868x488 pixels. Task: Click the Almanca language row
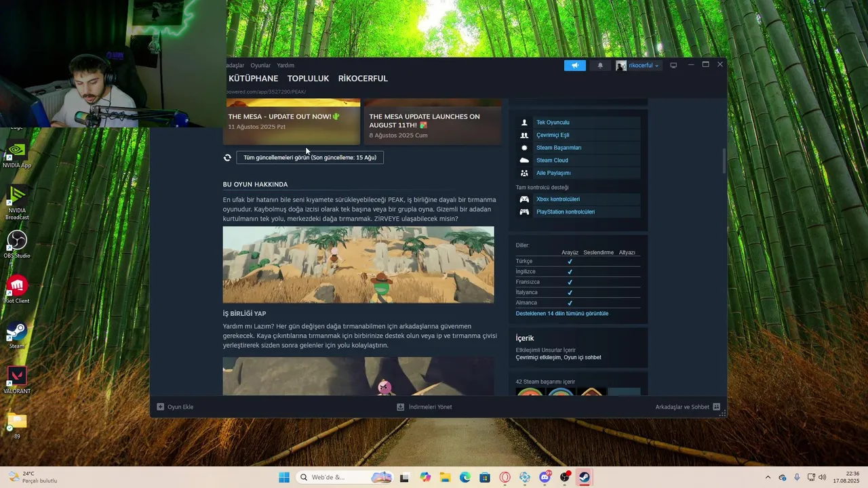point(578,303)
